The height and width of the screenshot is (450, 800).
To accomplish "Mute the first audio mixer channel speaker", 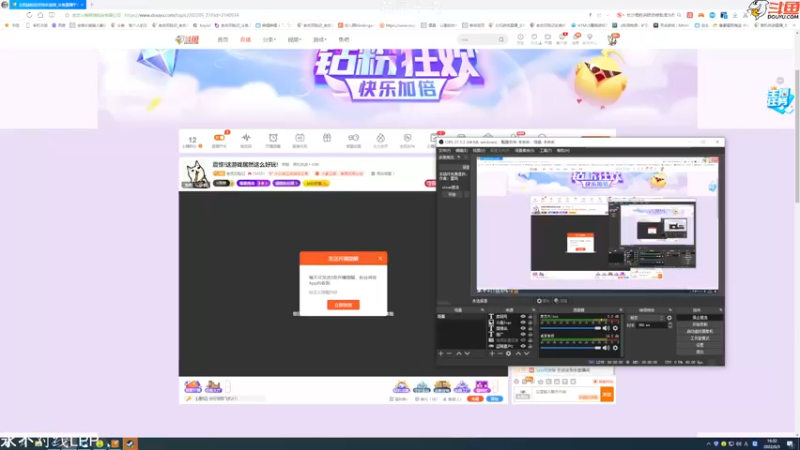I will pos(606,328).
